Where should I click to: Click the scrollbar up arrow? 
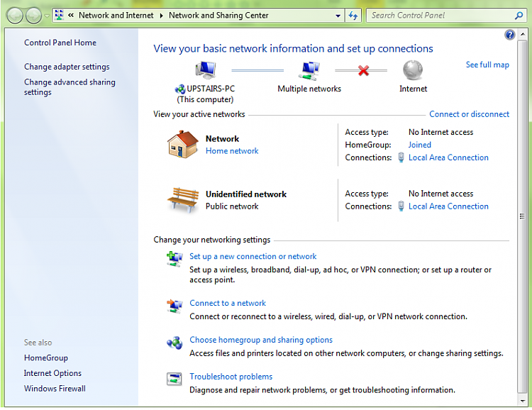click(x=523, y=34)
